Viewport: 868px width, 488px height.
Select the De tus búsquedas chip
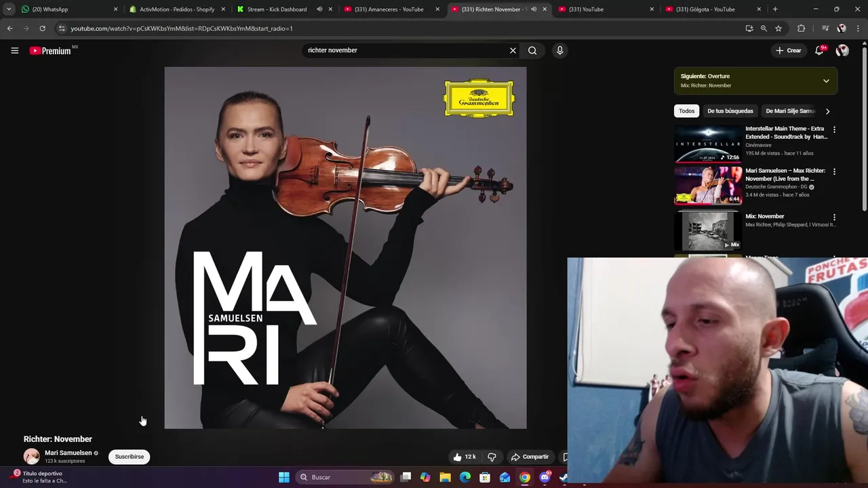[730, 111]
